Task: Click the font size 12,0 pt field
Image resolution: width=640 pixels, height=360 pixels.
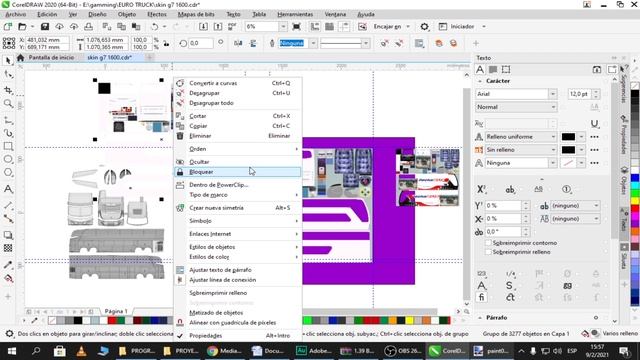Action: tap(579, 94)
